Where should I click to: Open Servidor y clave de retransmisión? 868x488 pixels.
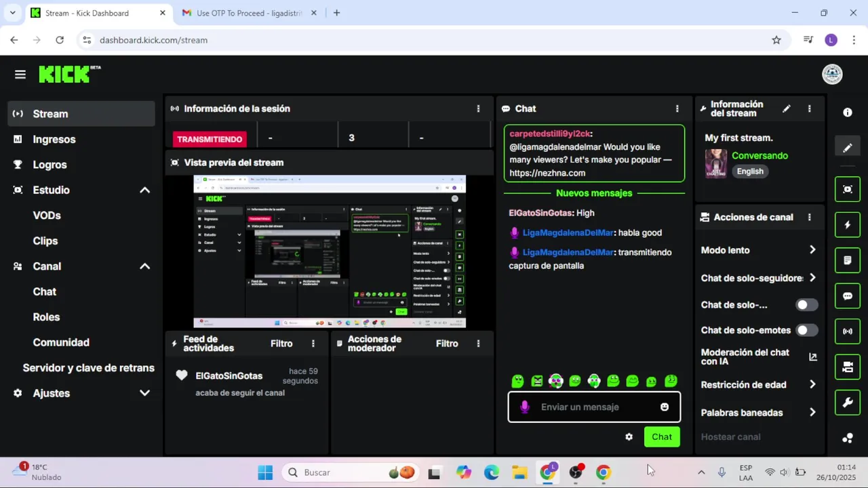(88, 368)
